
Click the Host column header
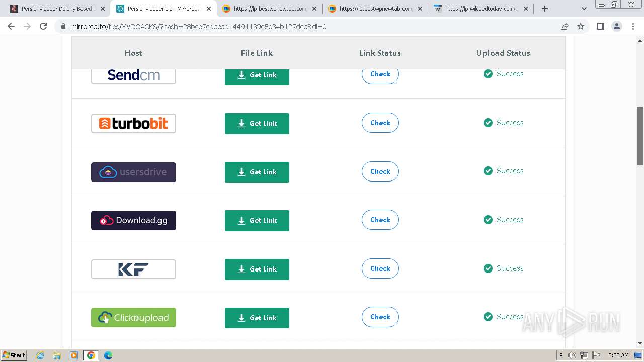click(133, 53)
